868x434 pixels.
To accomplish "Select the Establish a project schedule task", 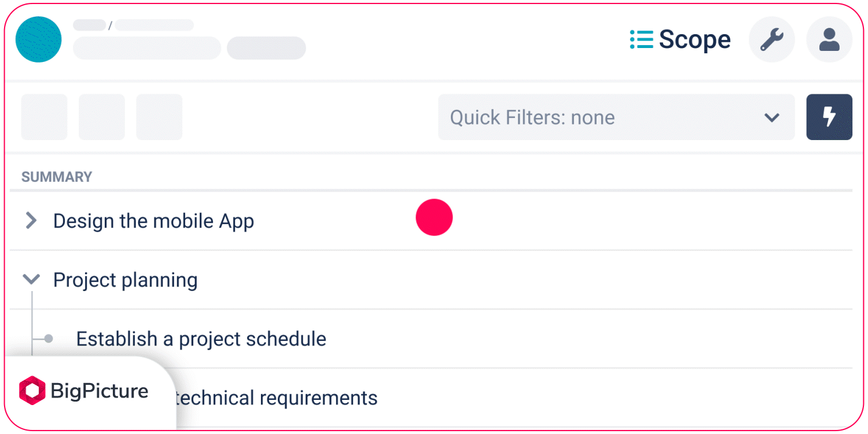I will (x=201, y=339).
